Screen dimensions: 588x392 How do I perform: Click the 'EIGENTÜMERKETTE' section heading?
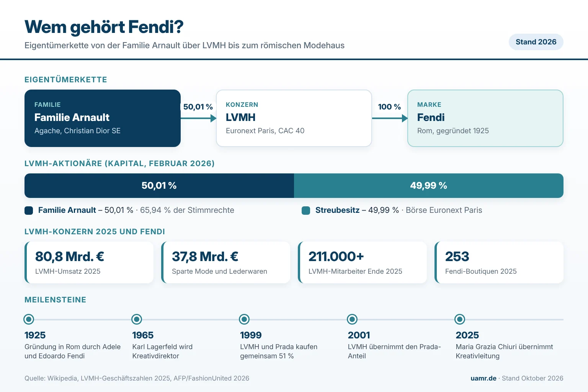click(66, 80)
